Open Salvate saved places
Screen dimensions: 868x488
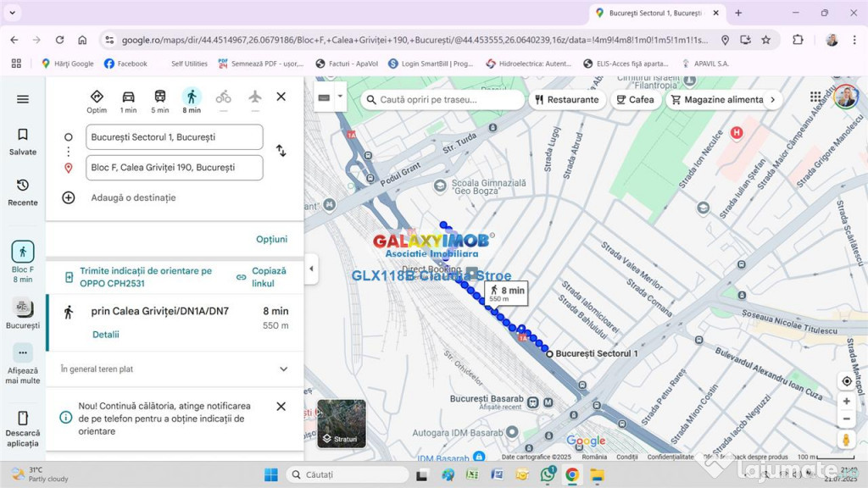(x=23, y=141)
